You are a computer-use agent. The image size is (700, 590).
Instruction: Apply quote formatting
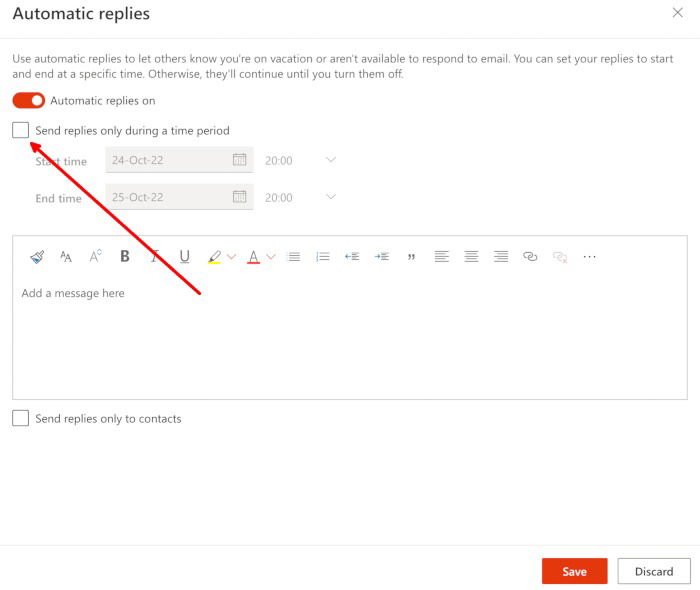[x=411, y=257]
